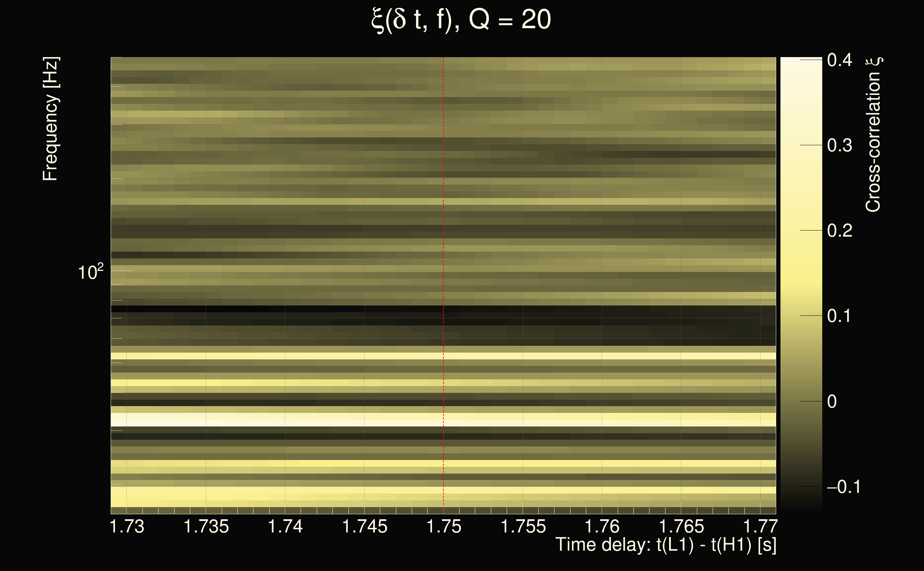This screenshot has height=571, width=924.
Task: Click the Time delay: t(L1) - t(H1) label
Action: (x=666, y=545)
